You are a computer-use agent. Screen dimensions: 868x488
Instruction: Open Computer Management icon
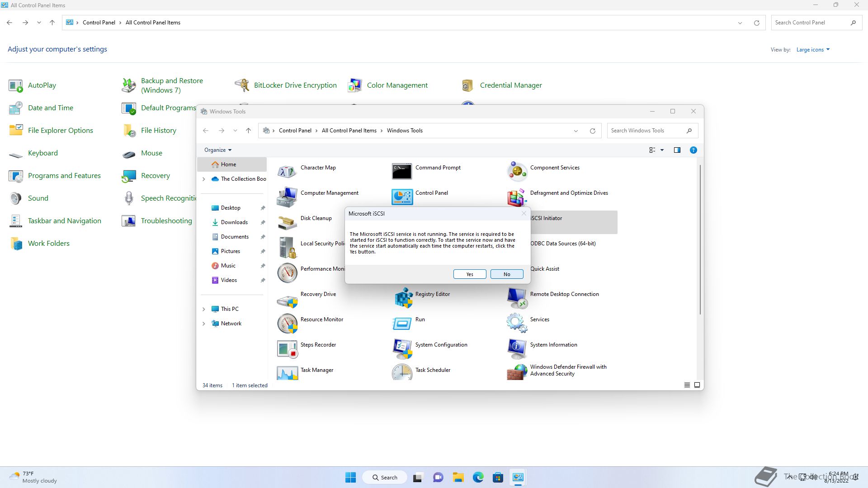287,197
